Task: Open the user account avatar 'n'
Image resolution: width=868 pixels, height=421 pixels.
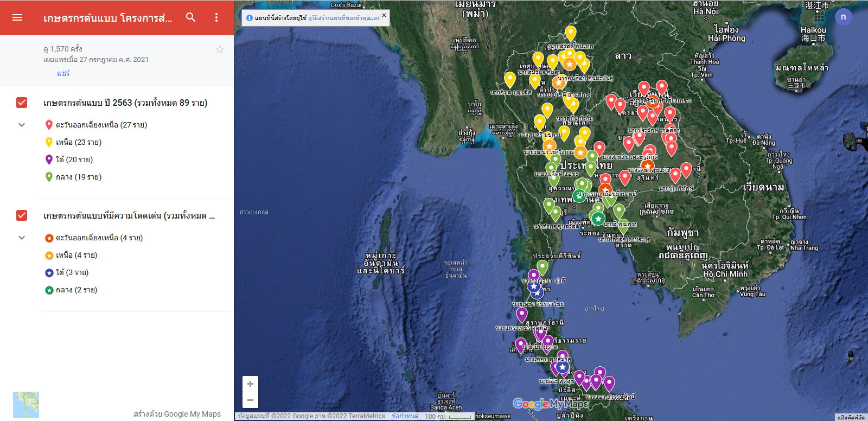Action: click(x=843, y=17)
